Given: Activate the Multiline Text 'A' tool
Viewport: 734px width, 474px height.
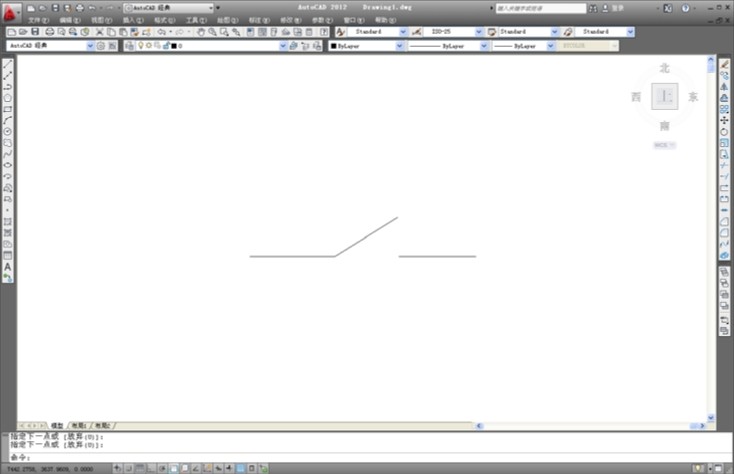Looking at the screenshot, I should point(8,266).
